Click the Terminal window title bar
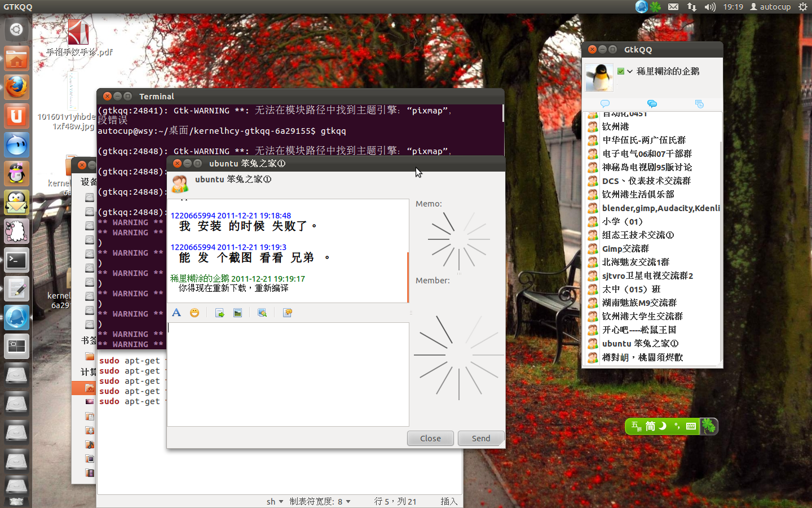Image resolution: width=812 pixels, height=508 pixels. [x=300, y=96]
